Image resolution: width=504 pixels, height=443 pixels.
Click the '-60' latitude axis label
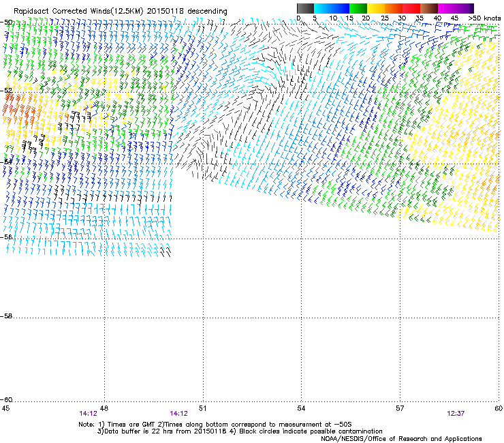click(x=7, y=400)
